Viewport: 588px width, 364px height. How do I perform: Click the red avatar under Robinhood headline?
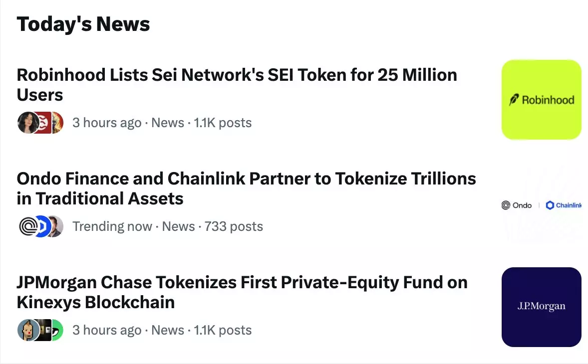click(44, 123)
